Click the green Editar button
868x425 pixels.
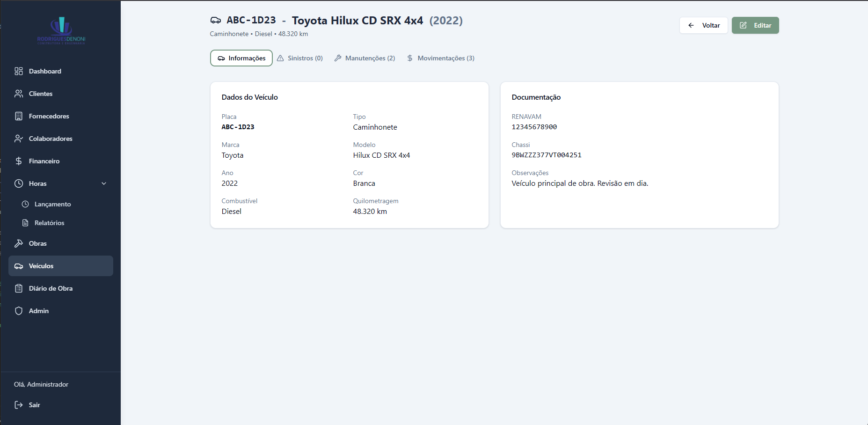click(755, 25)
